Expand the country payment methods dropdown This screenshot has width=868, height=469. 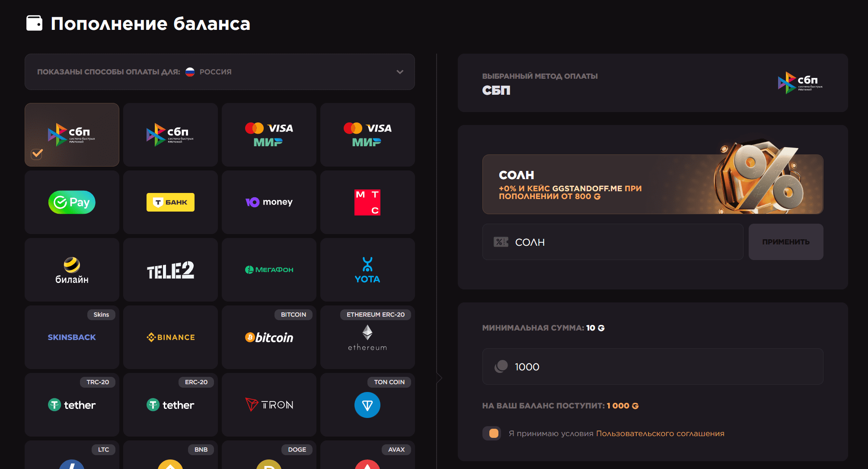220,72
